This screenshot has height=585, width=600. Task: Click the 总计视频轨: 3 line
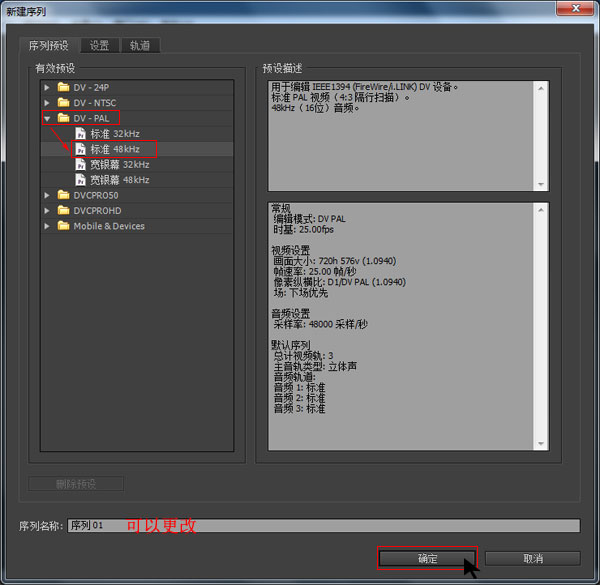pyautogui.click(x=303, y=356)
